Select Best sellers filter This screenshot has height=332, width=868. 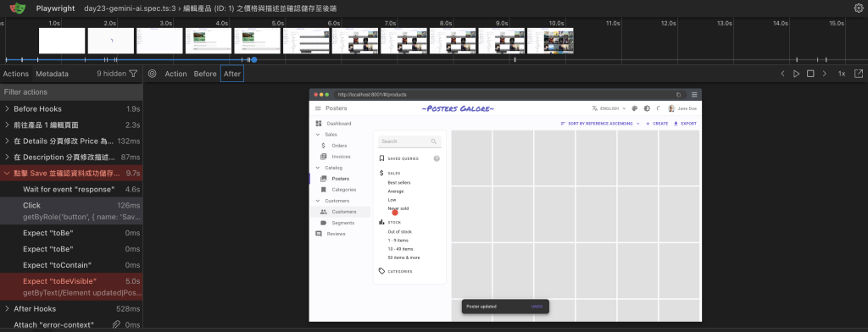pyautogui.click(x=399, y=183)
